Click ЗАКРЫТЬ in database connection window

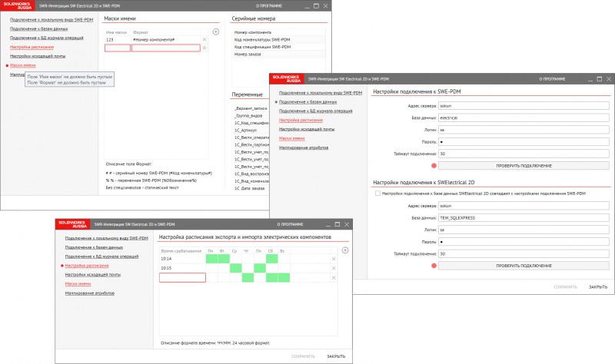point(598,287)
